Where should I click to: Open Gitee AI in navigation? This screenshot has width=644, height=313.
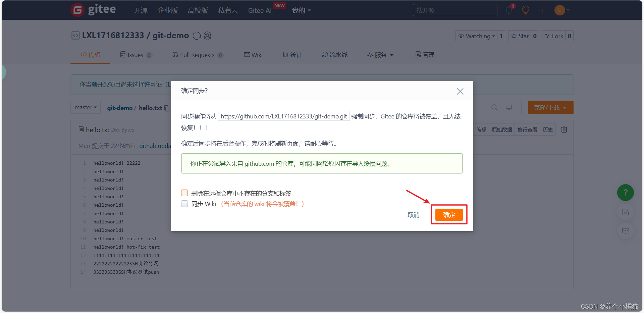[260, 10]
